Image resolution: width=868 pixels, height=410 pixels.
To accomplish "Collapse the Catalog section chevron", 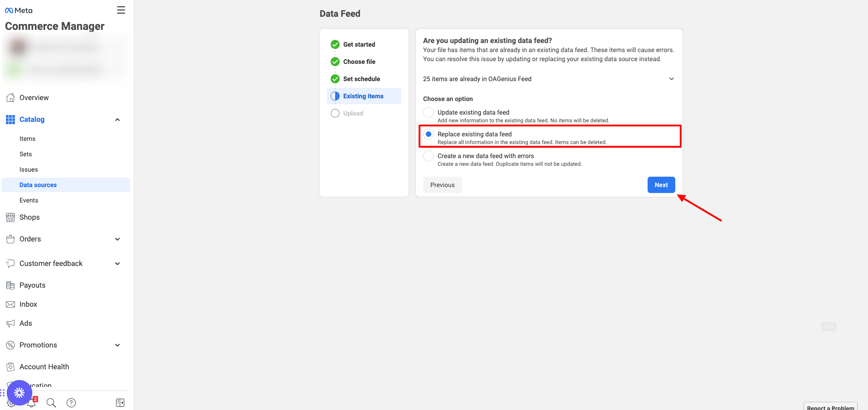I will [117, 120].
